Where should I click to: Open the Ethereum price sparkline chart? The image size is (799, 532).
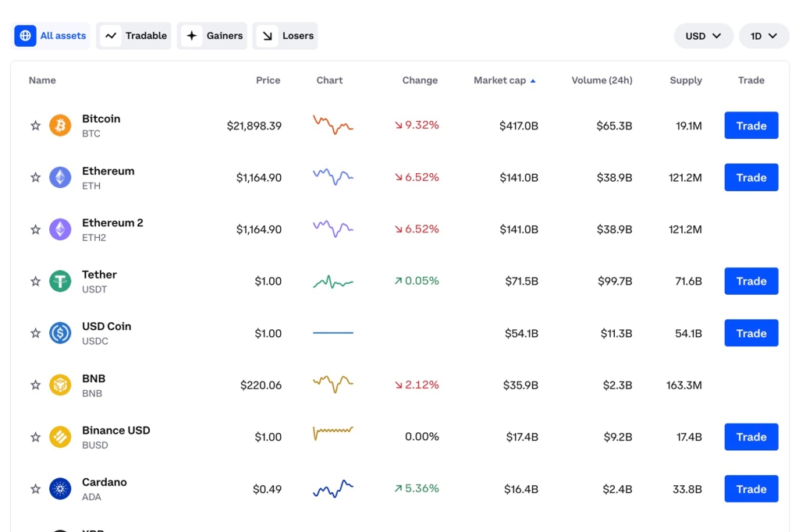333,177
